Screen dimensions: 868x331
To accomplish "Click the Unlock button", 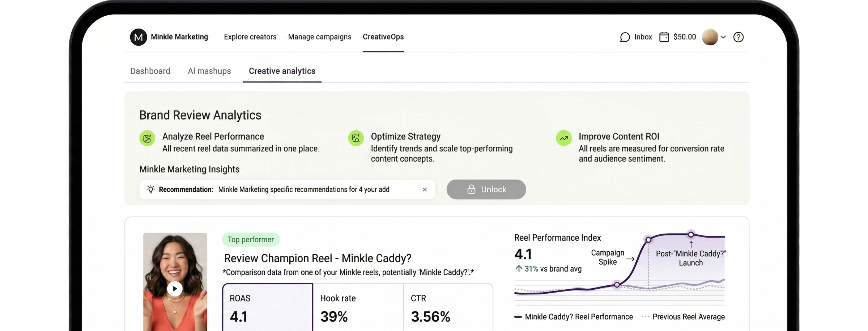I will 486,189.
